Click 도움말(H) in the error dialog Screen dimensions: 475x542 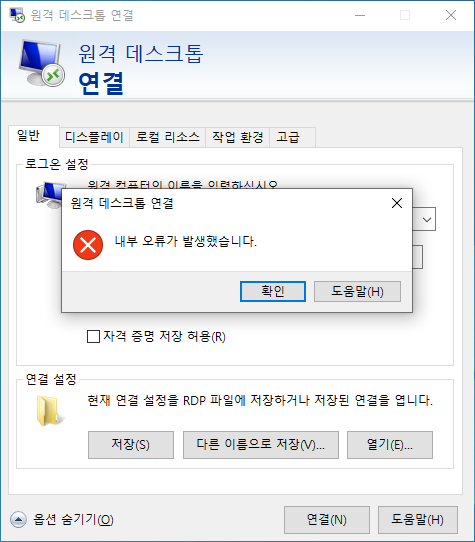(357, 291)
